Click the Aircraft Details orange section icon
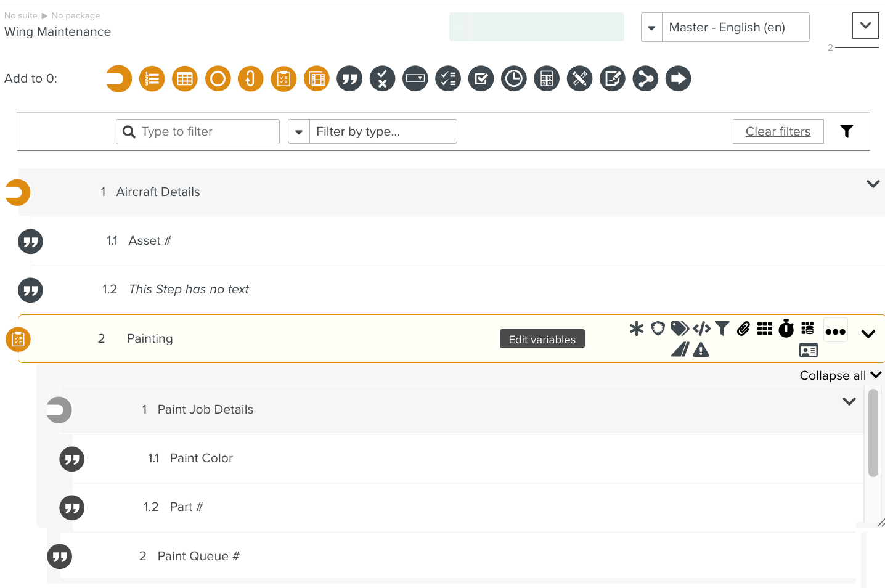The height and width of the screenshot is (588, 885). (x=17, y=192)
